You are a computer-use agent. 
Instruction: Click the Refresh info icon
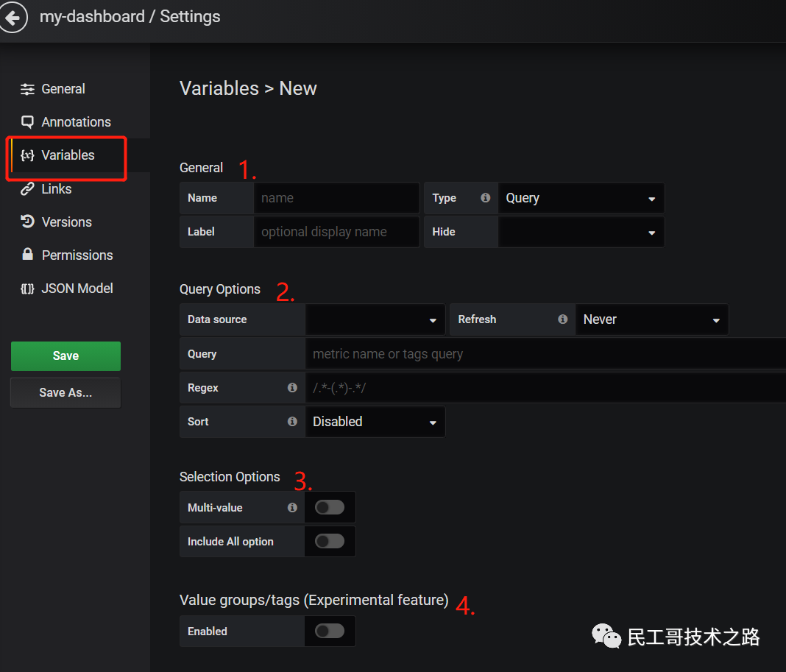pyautogui.click(x=562, y=319)
